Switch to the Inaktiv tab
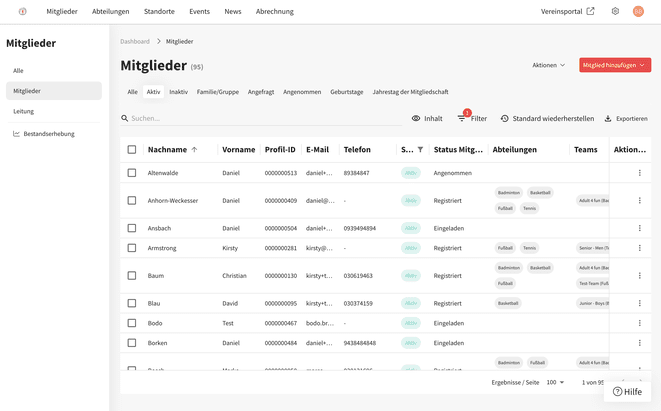 178,92
